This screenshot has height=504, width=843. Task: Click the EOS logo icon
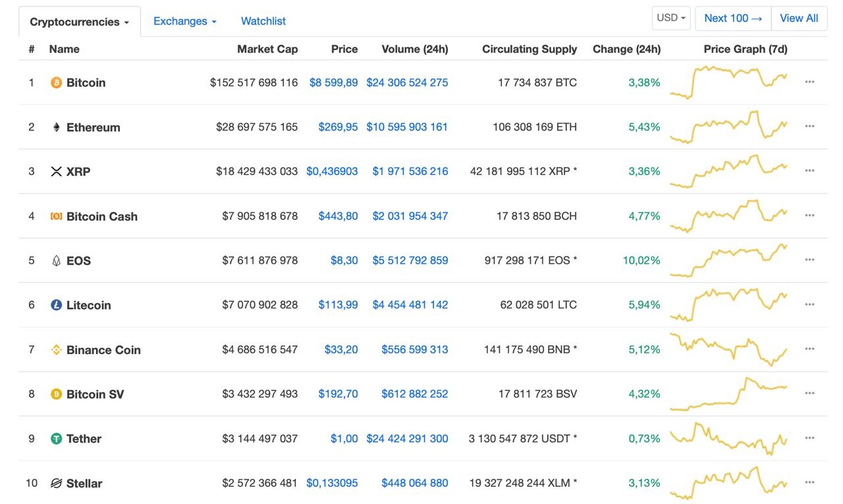(56, 261)
